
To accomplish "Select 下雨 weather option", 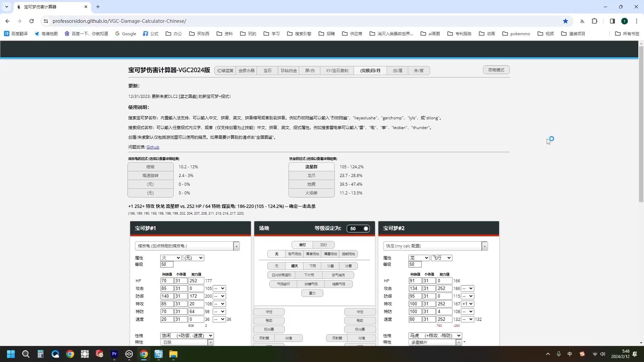I will (x=313, y=266).
